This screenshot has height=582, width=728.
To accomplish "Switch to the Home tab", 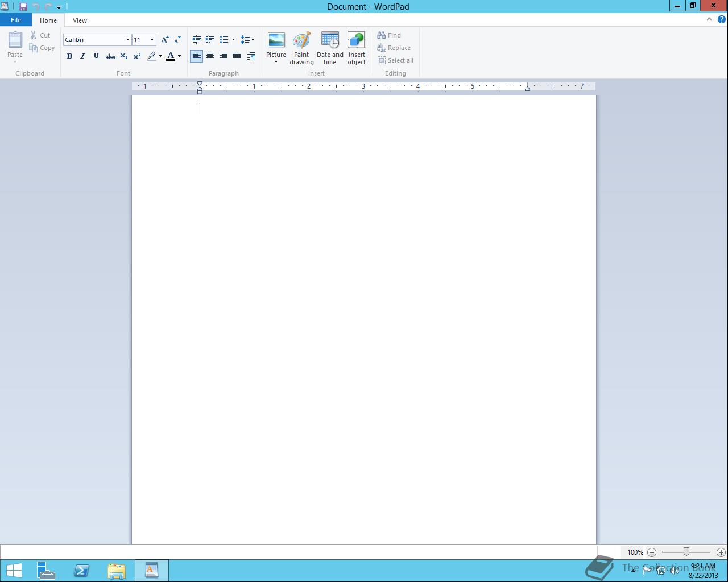I will pyautogui.click(x=48, y=20).
